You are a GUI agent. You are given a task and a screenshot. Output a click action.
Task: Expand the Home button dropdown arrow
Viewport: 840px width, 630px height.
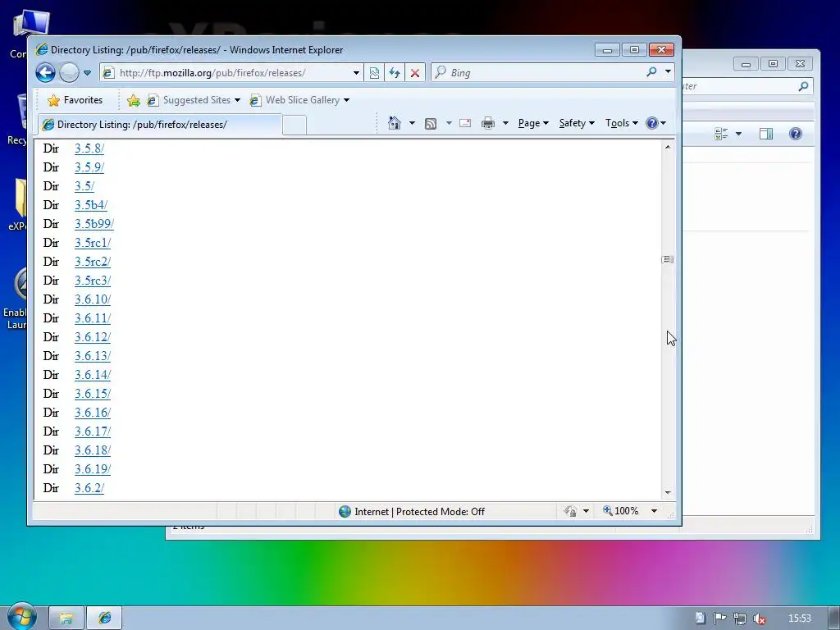[x=412, y=123]
